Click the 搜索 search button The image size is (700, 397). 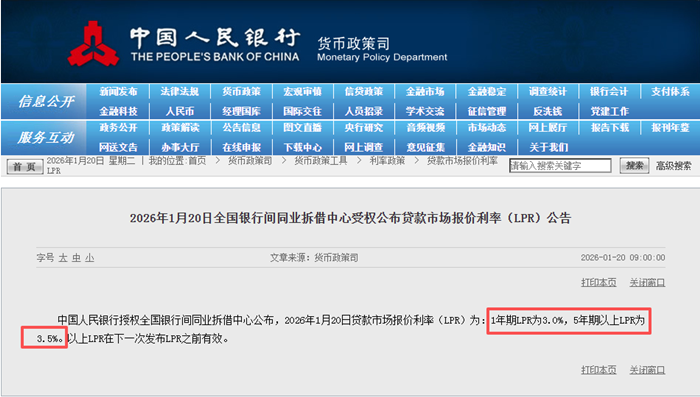[x=634, y=166]
